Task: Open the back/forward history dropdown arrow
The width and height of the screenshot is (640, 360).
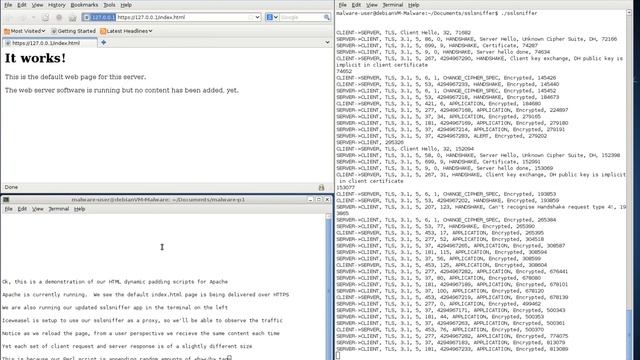Action: click(33, 18)
